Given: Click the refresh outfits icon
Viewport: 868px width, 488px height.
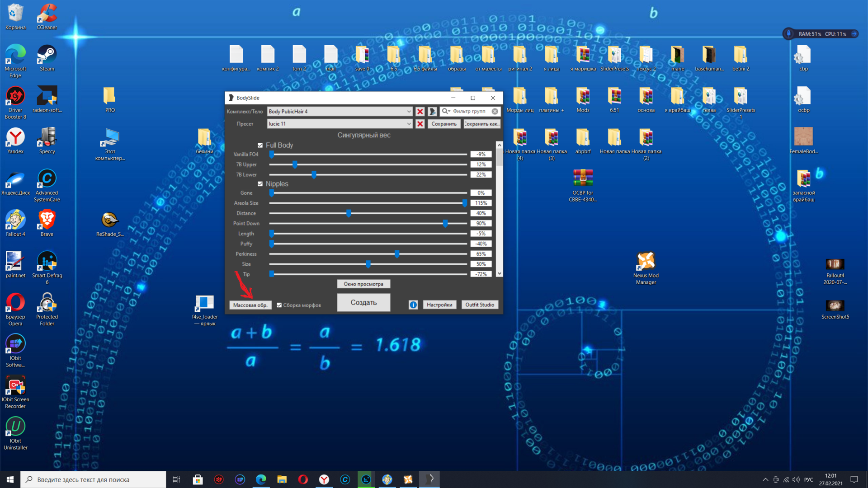Looking at the screenshot, I should coord(433,112).
